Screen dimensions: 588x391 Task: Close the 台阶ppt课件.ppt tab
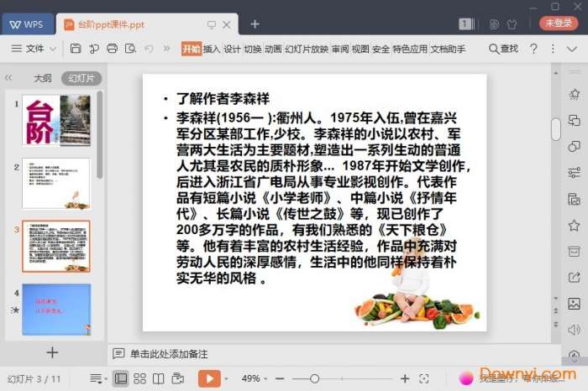click(x=227, y=24)
